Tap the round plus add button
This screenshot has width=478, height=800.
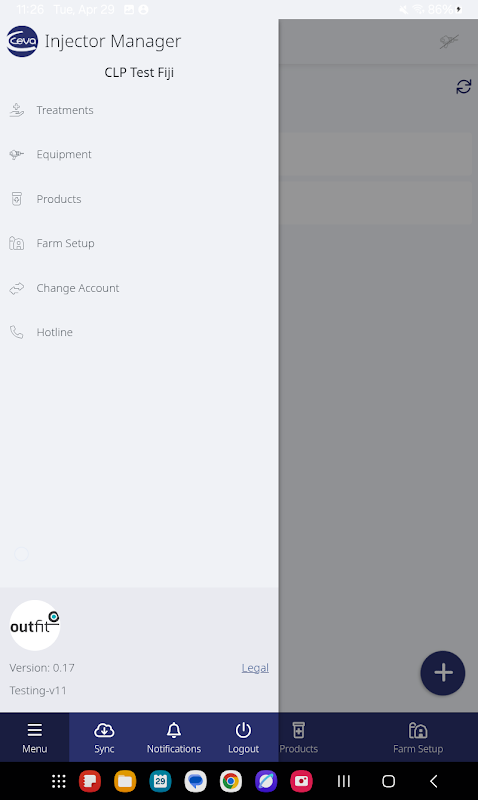click(x=443, y=673)
